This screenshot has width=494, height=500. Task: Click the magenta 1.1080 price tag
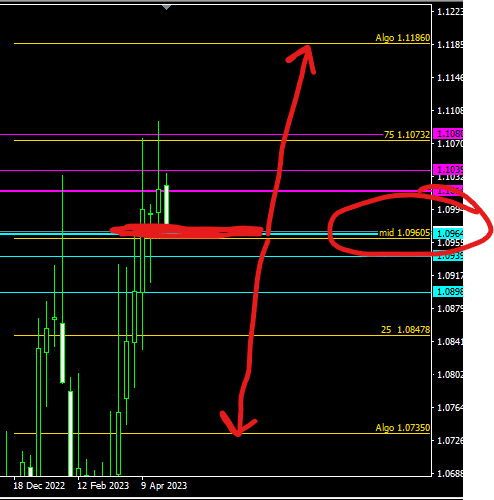pos(448,134)
